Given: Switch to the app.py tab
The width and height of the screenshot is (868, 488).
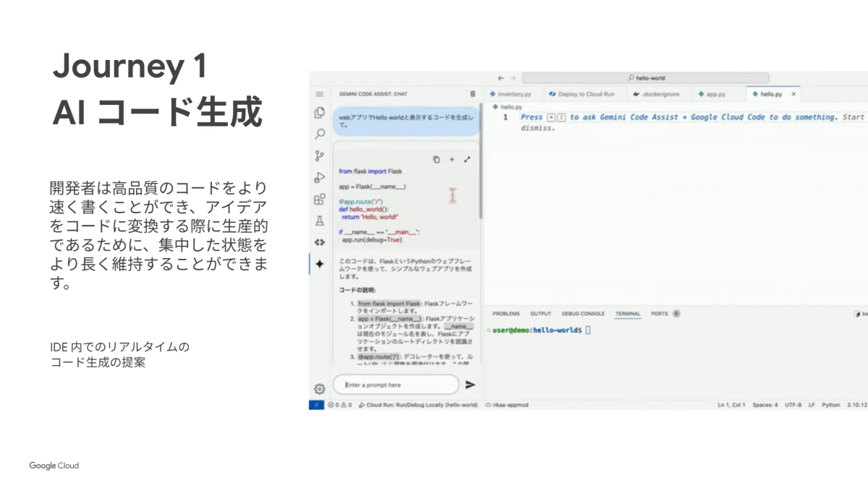Looking at the screenshot, I should tap(711, 94).
